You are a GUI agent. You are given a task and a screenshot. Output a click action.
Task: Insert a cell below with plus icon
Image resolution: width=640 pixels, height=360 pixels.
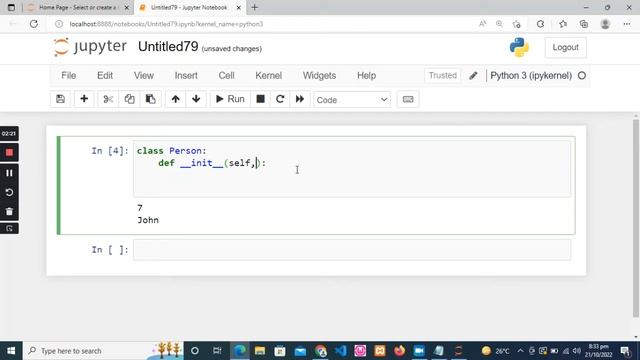pos(84,99)
